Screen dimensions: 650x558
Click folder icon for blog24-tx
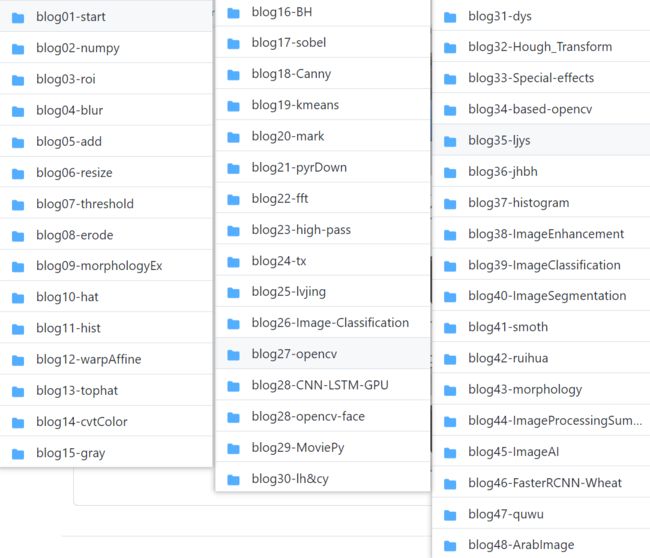click(x=234, y=262)
